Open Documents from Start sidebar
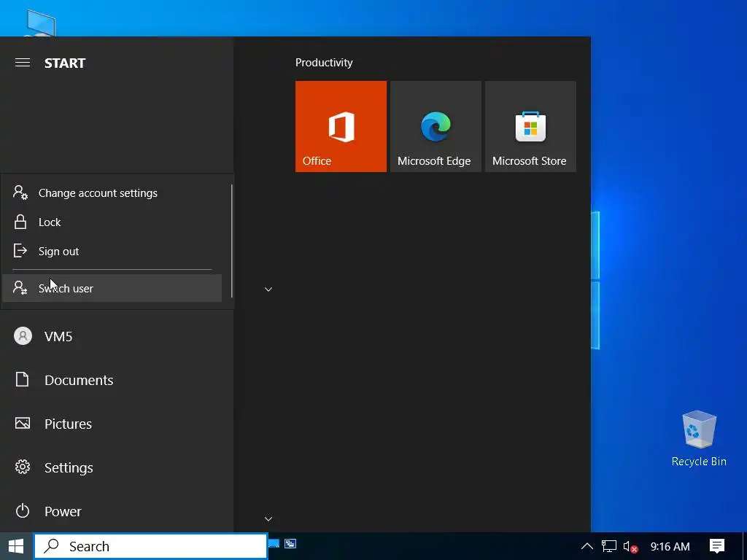The width and height of the screenshot is (747, 560). coord(117,380)
